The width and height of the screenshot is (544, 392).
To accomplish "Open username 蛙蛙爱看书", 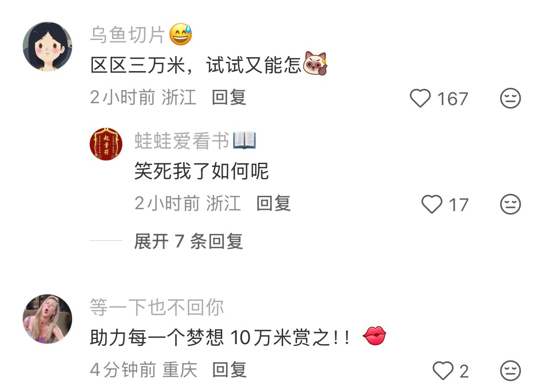I will 182,140.
